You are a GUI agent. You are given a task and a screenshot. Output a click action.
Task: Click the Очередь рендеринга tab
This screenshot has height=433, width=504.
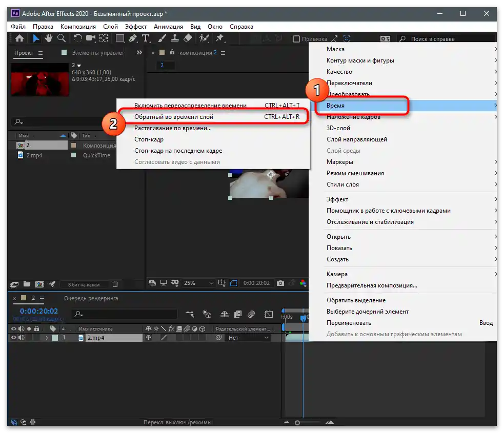(91, 298)
